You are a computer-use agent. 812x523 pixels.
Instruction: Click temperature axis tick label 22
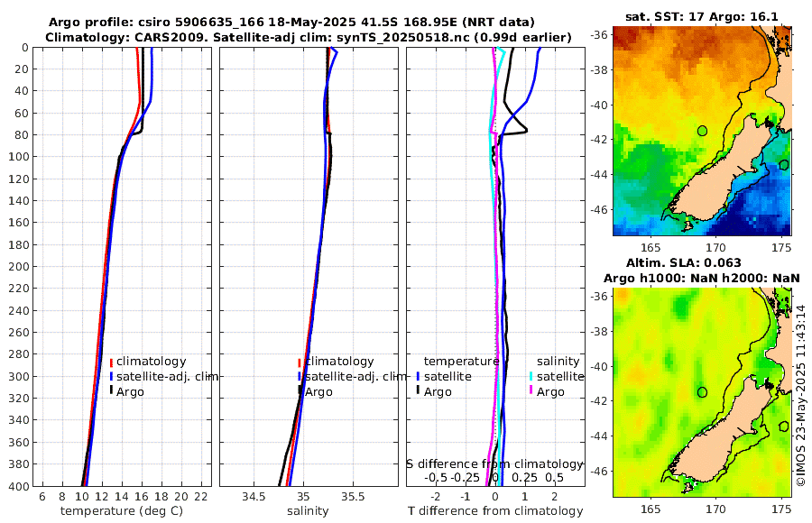tap(201, 497)
